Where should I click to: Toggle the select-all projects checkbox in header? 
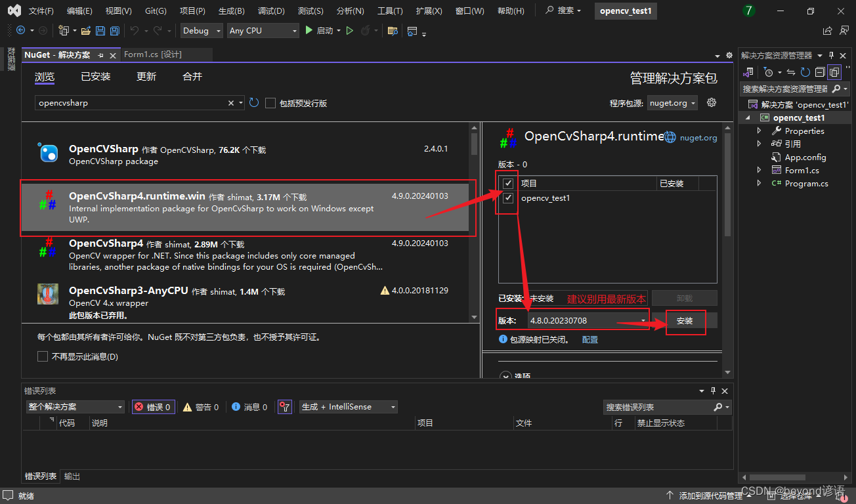[507, 183]
